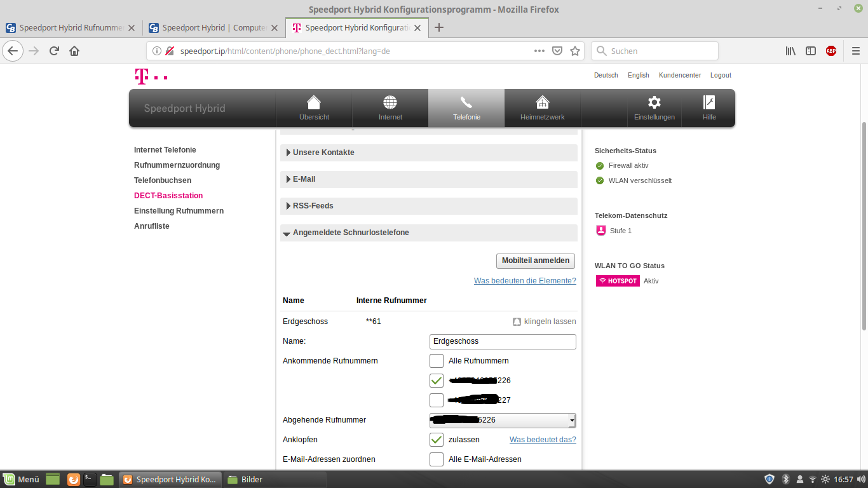Image resolution: width=868 pixels, height=488 pixels.
Task: Open the Übersicht home icon tab
Action: click(314, 108)
